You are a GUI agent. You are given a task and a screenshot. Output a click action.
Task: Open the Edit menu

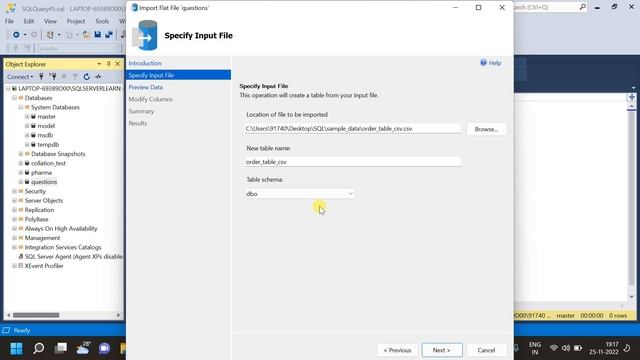click(29, 21)
